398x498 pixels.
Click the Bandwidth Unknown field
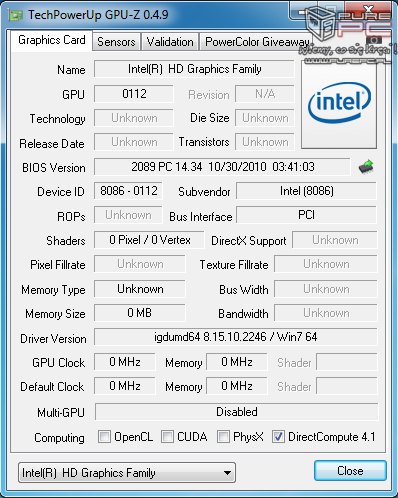click(326, 313)
